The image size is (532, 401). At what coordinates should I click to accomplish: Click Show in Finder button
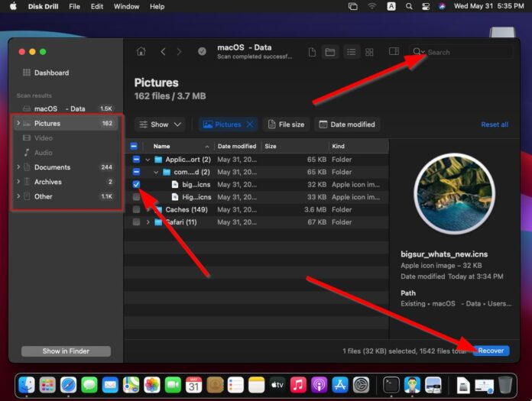point(66,351)
